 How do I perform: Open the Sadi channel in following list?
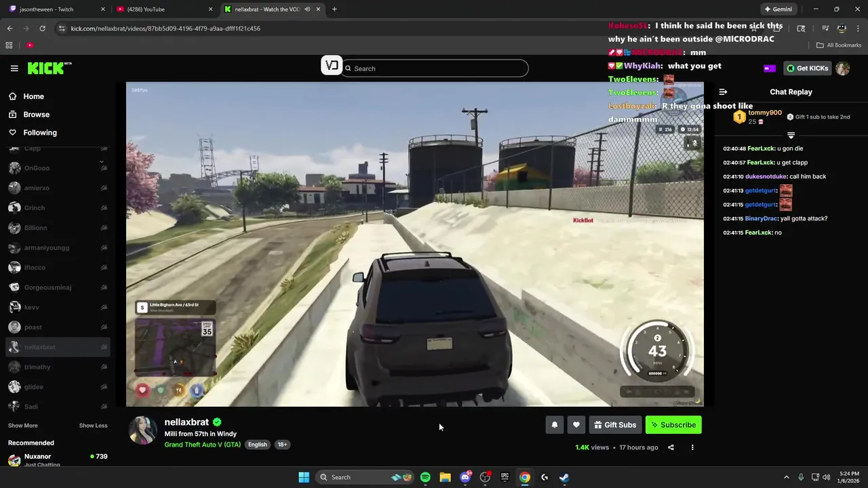click(58, 407)
